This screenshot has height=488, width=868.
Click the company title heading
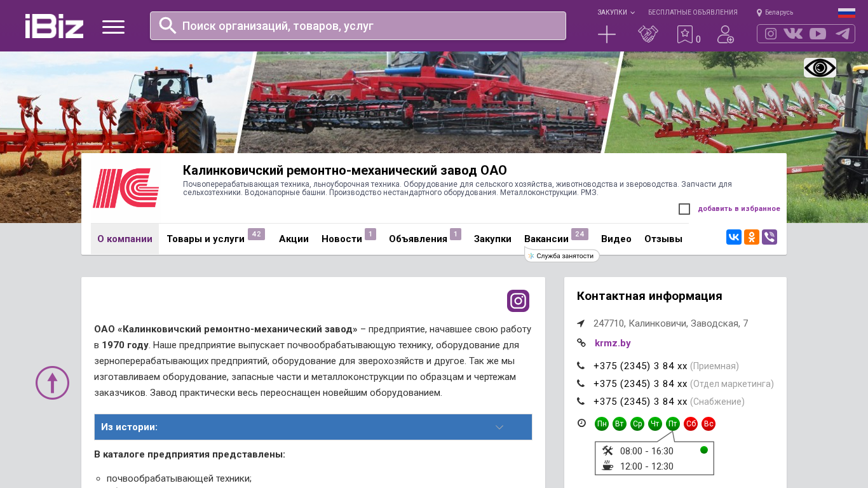345,170
